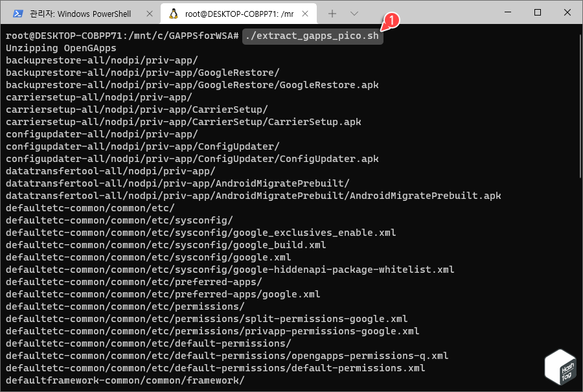
Task: Click the google-hiddenapi-package-whitelist.xml line
Action: 230,270
